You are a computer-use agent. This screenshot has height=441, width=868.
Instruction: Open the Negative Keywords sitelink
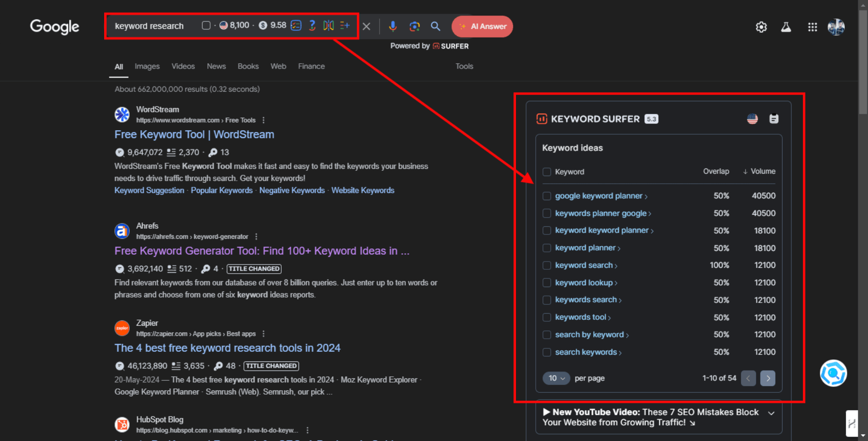coord(292,190)
